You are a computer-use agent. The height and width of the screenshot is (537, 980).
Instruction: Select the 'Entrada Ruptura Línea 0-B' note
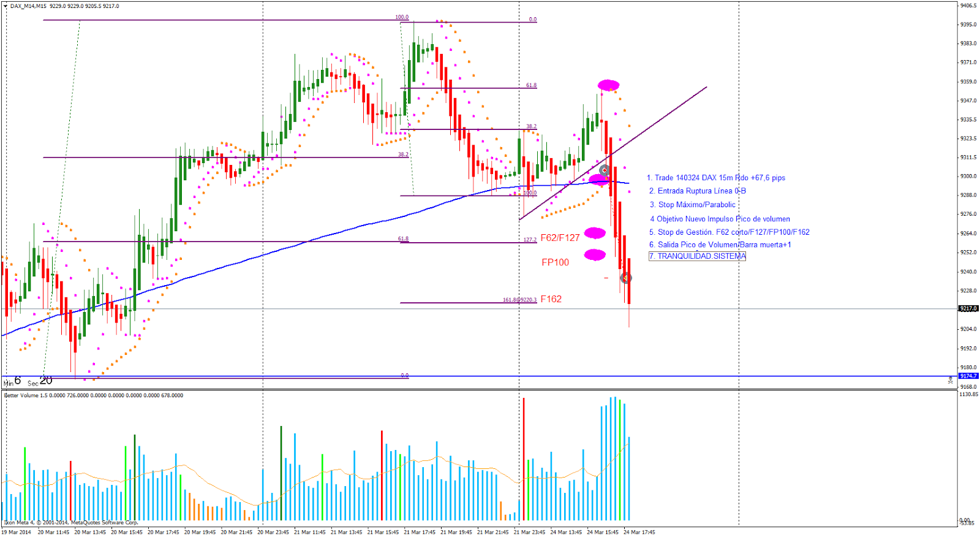coord(697,191)
